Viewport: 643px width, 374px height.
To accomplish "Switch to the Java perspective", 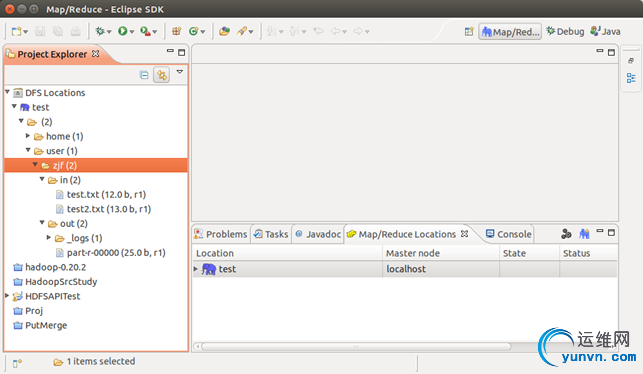I will [x=605, y=32].
